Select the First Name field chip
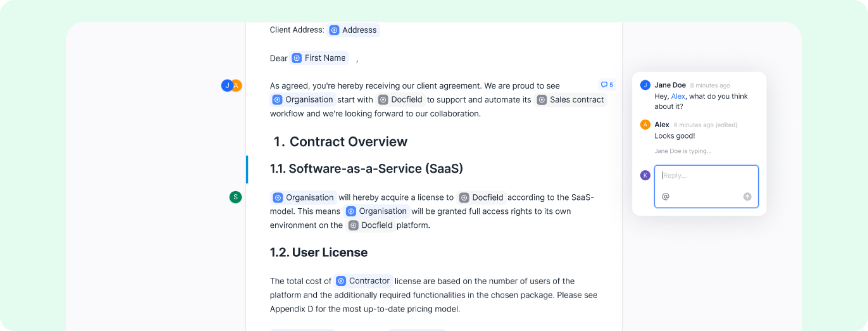This screenshot has height=331, width=868. click(319, 58)
